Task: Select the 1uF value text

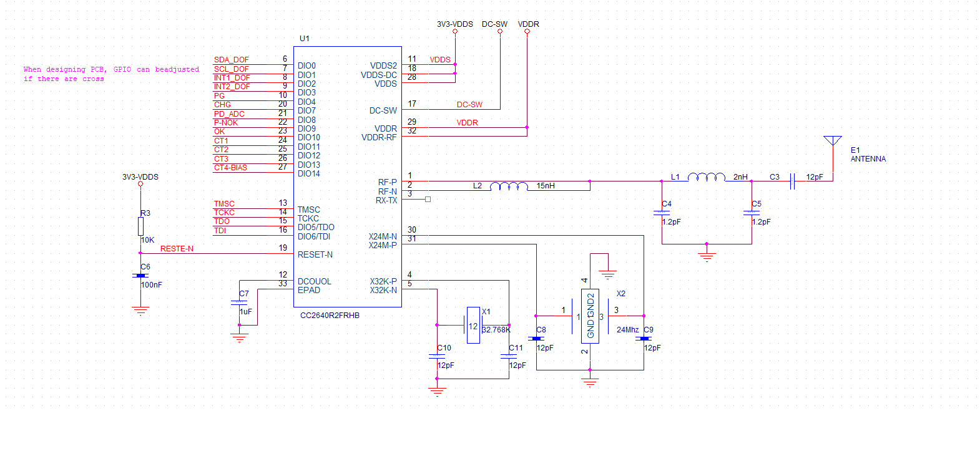Action: click(x=246, y=312)
